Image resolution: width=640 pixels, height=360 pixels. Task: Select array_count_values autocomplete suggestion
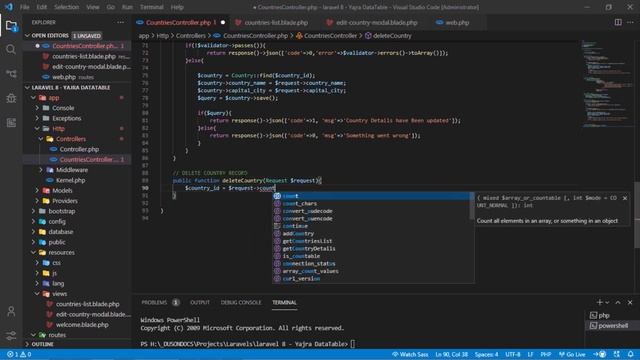click(x=371, y=271)
